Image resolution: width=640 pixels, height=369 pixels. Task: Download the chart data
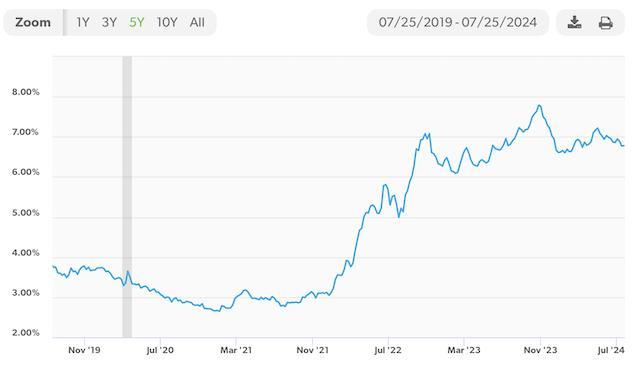click(x=574, y=22)
